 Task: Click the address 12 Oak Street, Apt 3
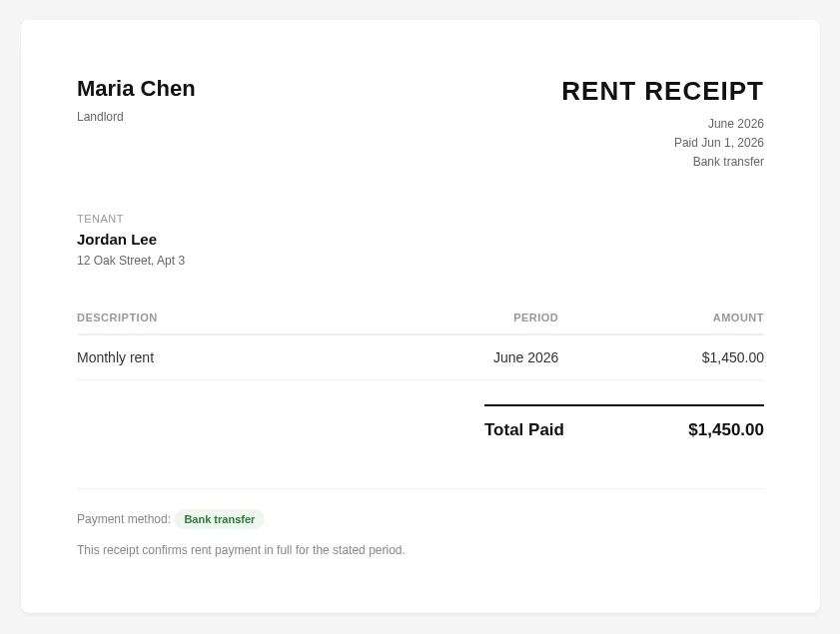[131, 261]
